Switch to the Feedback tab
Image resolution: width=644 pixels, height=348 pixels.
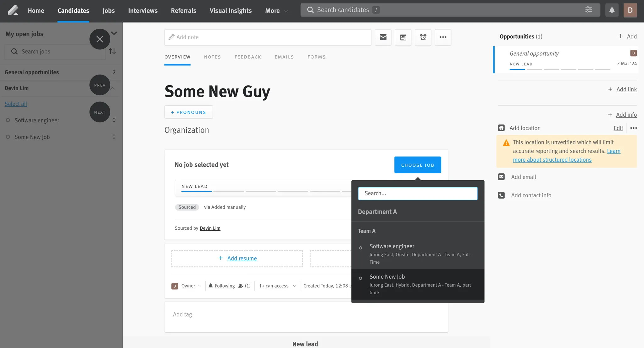tap(248, 57)
